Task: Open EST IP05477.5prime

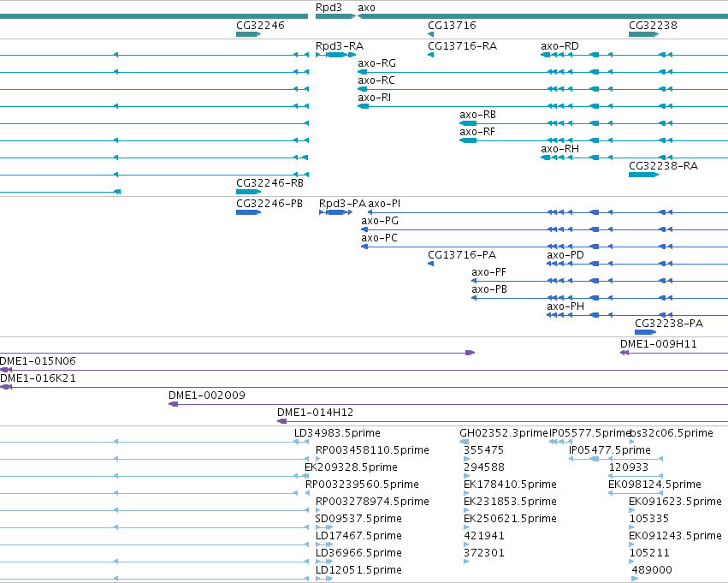Action: pos(610,450)
